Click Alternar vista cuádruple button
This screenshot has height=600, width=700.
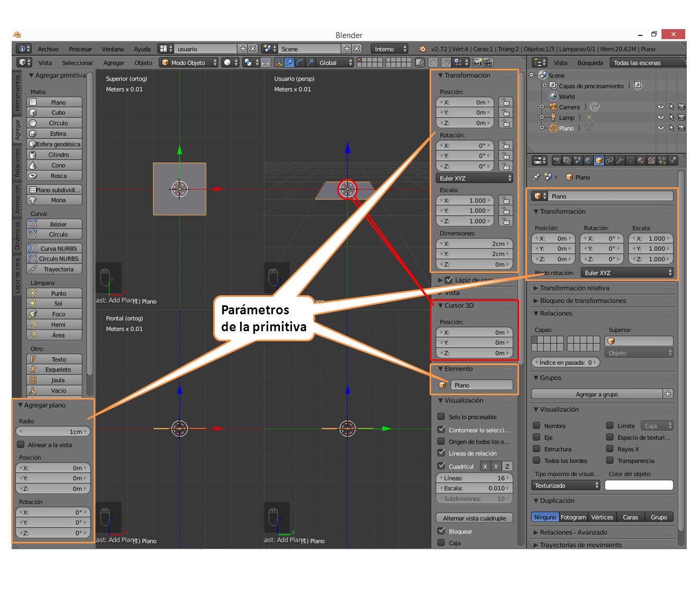475,518
